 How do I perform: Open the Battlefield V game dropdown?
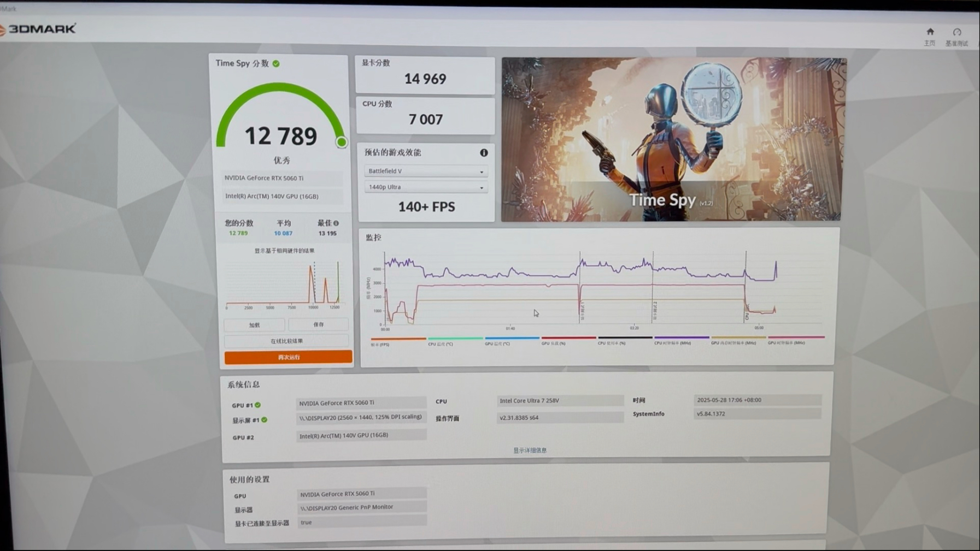(425, 171)
